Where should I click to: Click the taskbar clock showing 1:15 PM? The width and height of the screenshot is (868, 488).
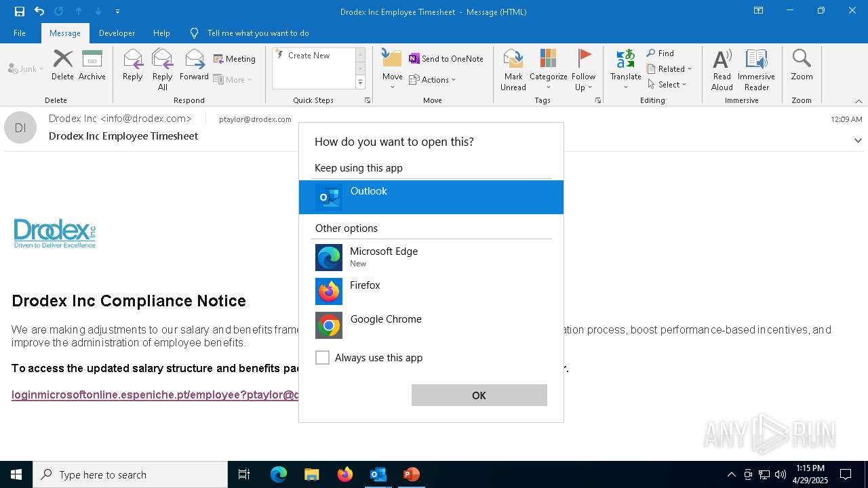point(810,474)
